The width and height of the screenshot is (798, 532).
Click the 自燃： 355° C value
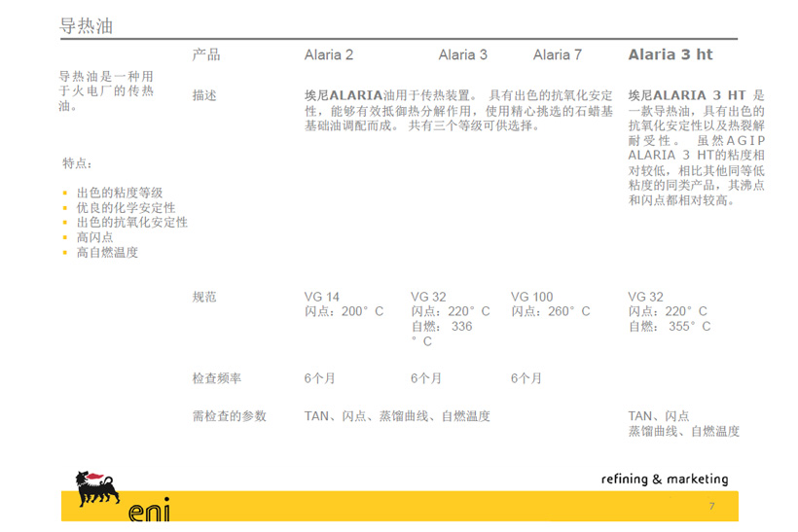tap(669, 327)
